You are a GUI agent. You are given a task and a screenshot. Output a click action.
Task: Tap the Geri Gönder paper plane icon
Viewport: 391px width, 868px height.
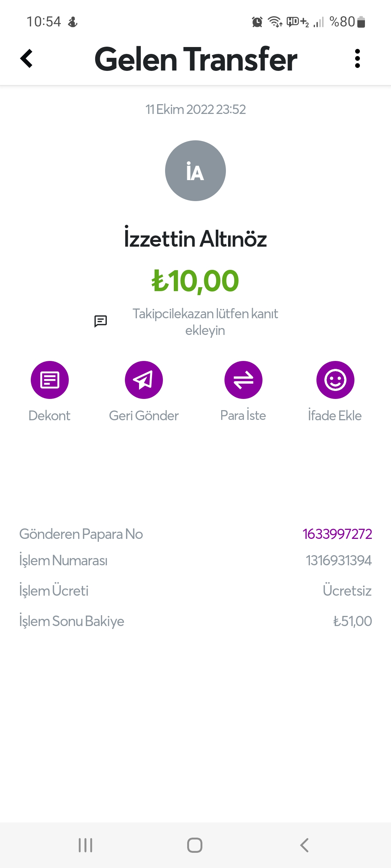point(144,380)
